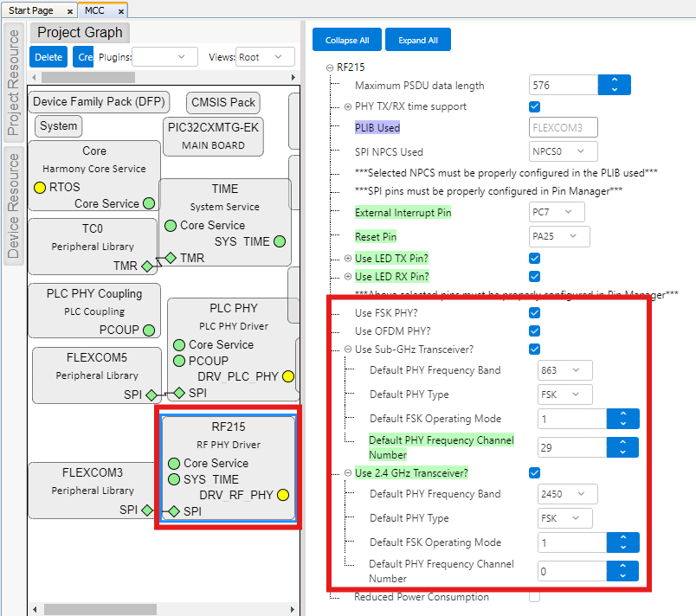
Task: Click the yellow DRV_RF_PHY connector node
Action: 282,495
